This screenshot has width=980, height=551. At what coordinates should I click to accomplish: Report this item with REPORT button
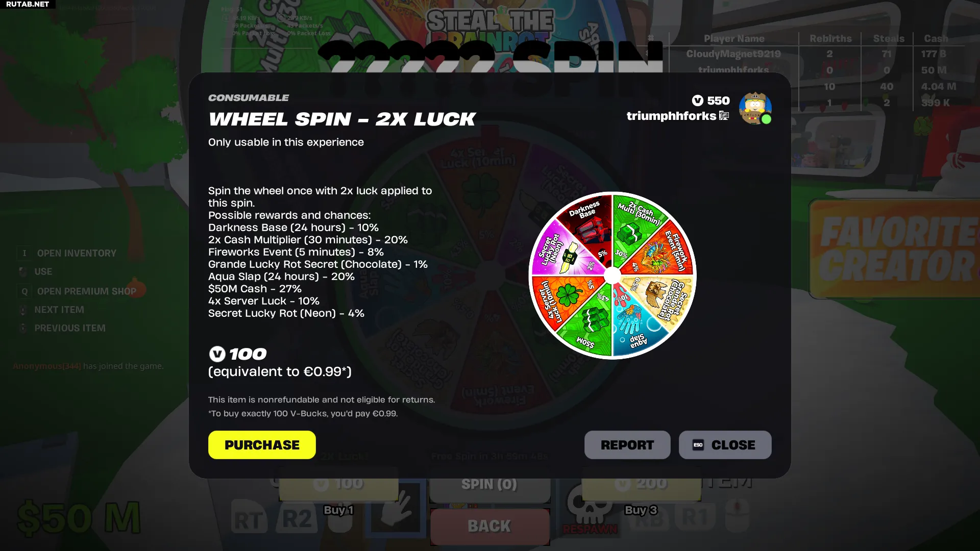627,445
